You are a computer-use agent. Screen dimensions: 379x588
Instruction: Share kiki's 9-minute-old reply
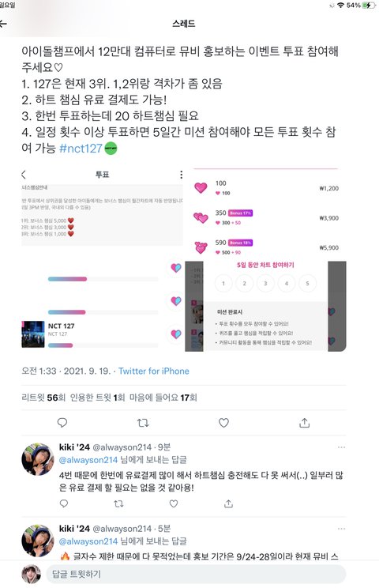[228, 503]
